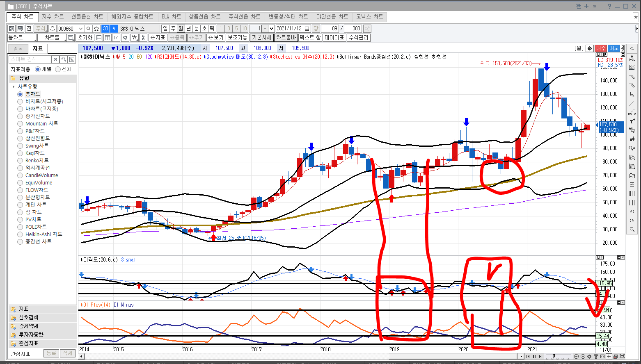Select the CandleVolume chart type
The height and width of the screenshot is (364, 641).
click(x=20, y=175)
